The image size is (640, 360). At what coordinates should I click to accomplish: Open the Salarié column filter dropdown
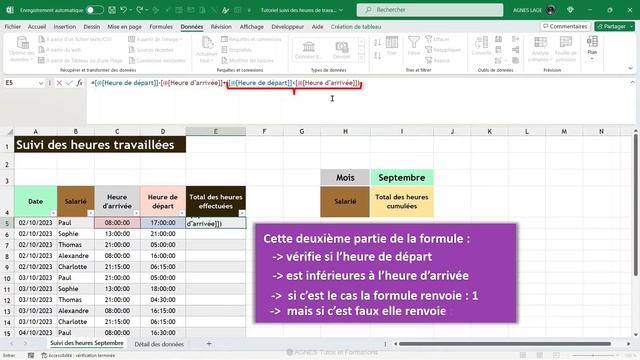(x=90, y=213)
